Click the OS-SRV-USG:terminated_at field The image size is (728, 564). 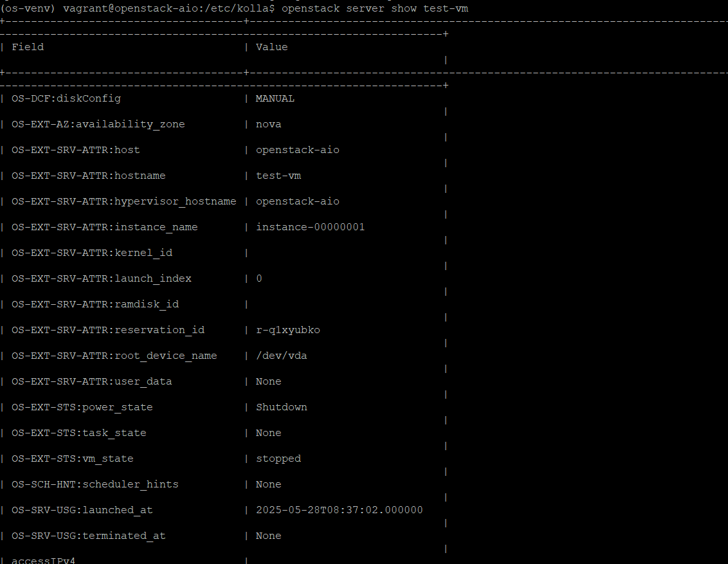[89, 536]
